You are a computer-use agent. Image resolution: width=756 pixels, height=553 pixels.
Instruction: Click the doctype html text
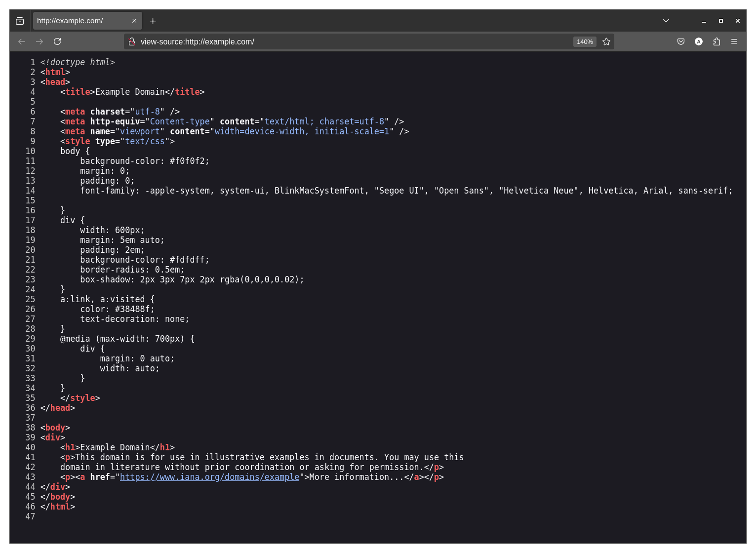pyautogui.click(x=78, y=62)
